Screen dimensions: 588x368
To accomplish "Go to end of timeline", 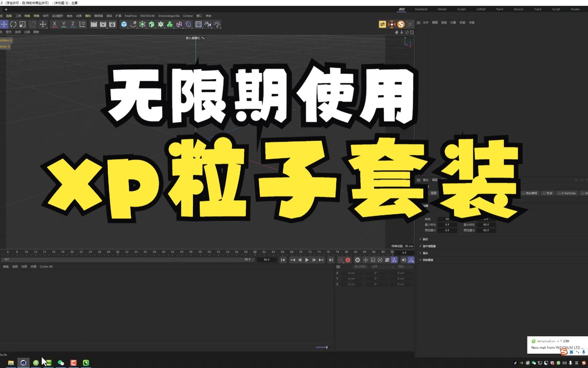I will tap(331, 260).
